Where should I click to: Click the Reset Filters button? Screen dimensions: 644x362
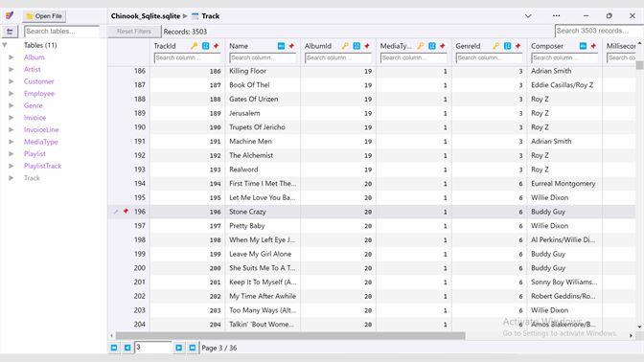point(134,32)
